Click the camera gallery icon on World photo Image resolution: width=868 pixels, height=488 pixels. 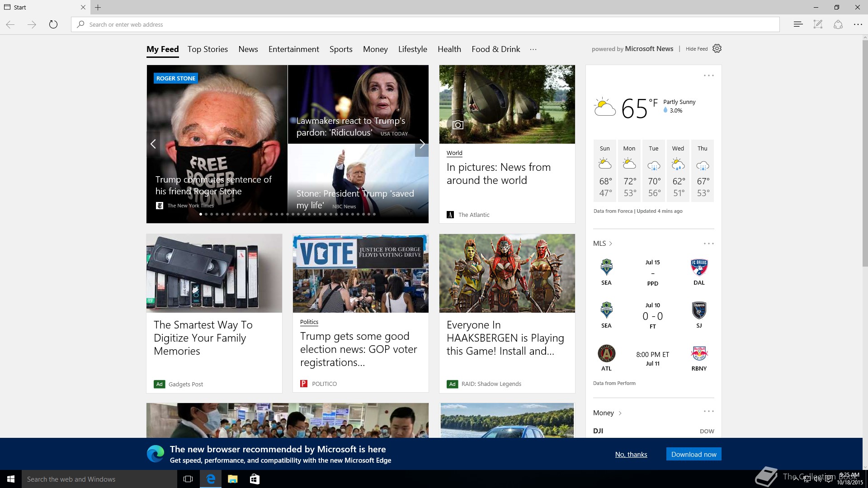click(458, 125)
